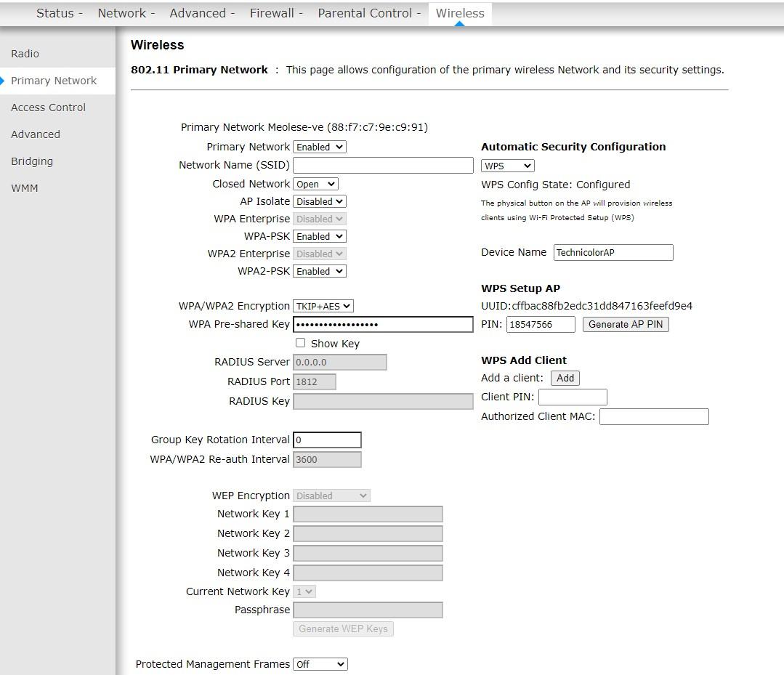Click 'Automatic Security Configuration' heading

573,147
